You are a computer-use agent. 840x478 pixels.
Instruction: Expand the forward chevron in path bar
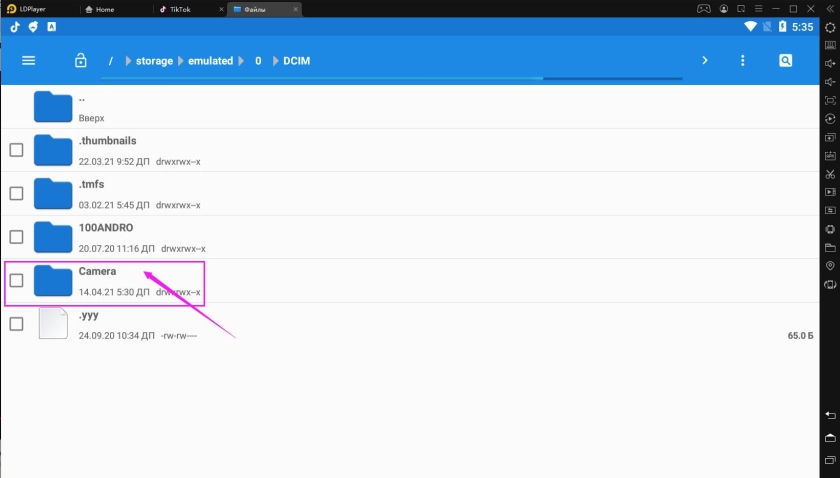point(705,61)
